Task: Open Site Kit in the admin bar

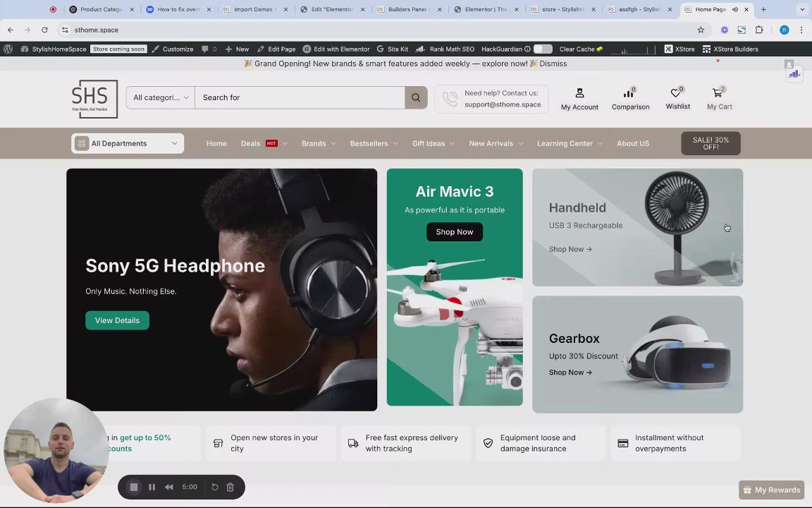Action: click(392, 49)
